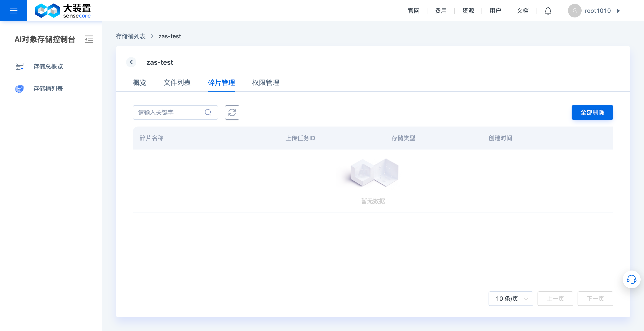Image resolution: width=644 pixels, height=331 pixels.
Task: Click the 下一页 pagination button
Action: (595, 298)
